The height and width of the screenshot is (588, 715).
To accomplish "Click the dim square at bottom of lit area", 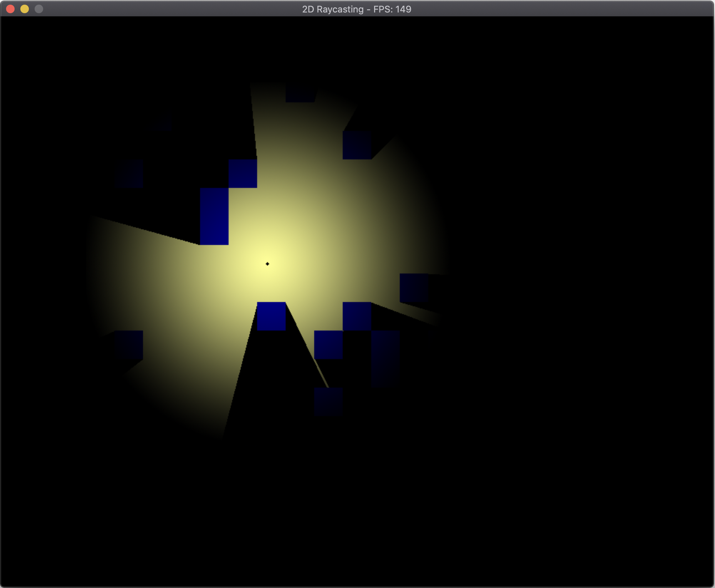I will coord(328,402).
